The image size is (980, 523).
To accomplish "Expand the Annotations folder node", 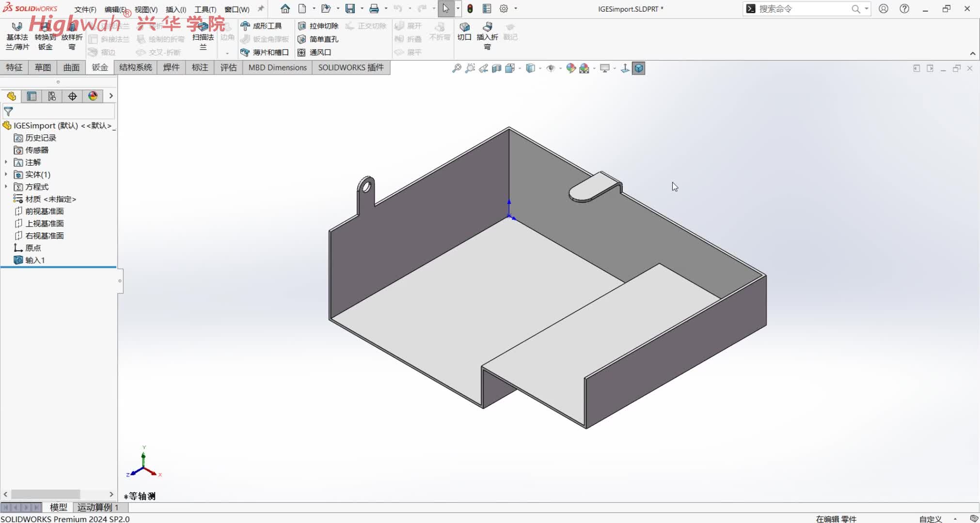I will (x=6, y=162).
